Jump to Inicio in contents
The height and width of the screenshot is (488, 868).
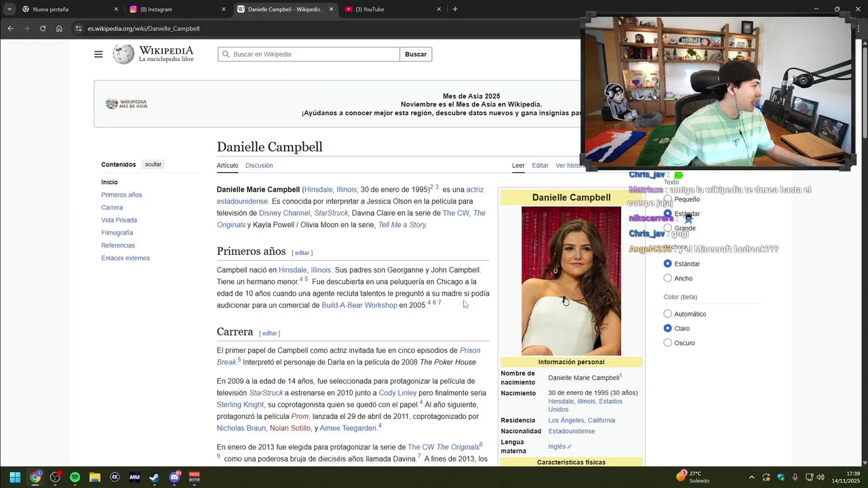click(109, 182)
